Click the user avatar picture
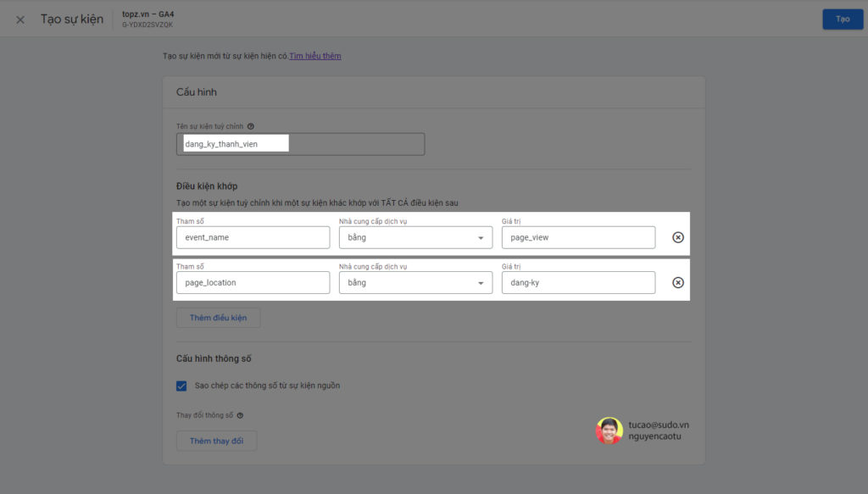The image size is (868, 494). (x=609, y=430)
